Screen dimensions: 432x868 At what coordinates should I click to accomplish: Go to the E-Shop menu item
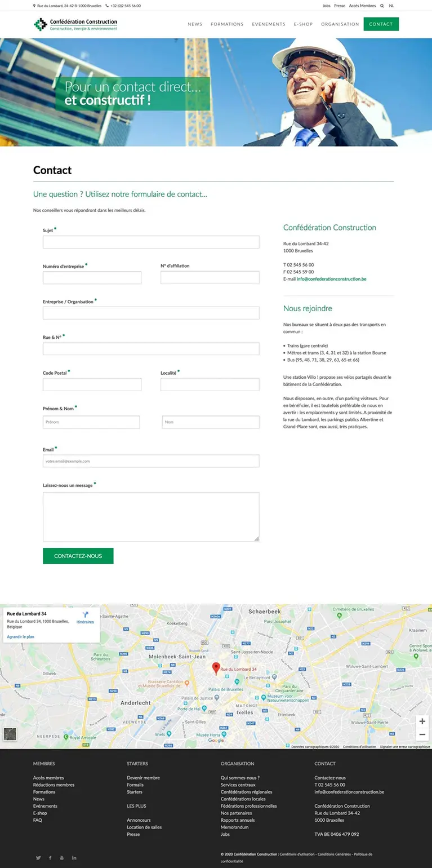pos(303,24)
